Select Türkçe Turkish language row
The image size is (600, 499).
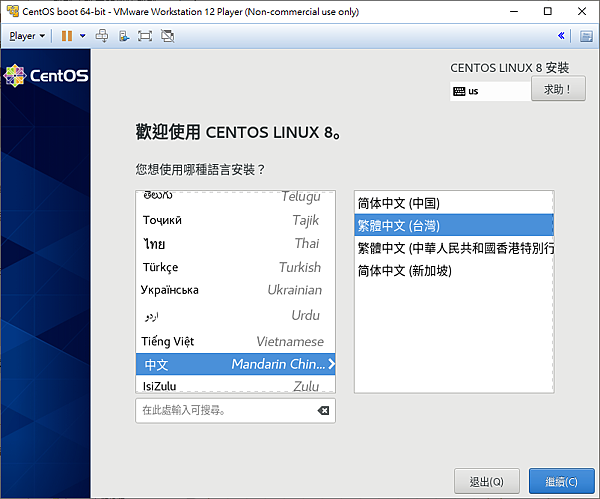235,267
